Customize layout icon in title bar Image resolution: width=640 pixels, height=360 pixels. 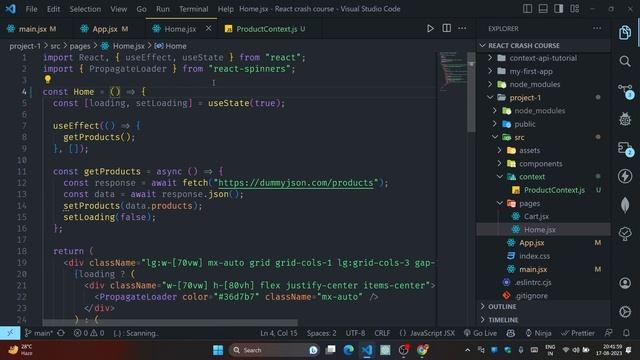coord(575,9)
